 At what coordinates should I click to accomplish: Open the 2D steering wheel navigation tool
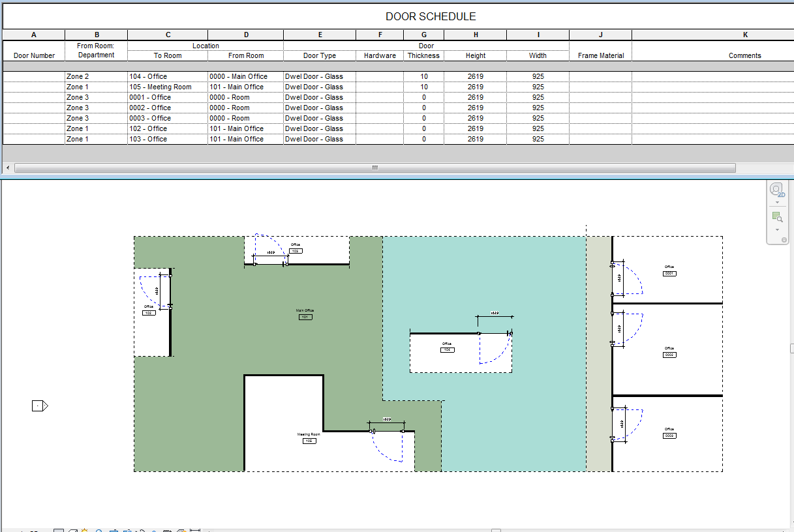coord(777,190)
